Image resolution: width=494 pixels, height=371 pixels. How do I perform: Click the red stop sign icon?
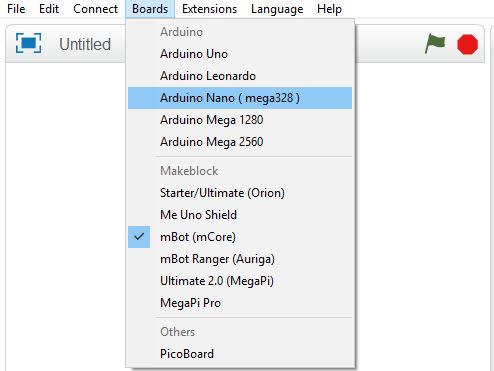coord(467,44)
